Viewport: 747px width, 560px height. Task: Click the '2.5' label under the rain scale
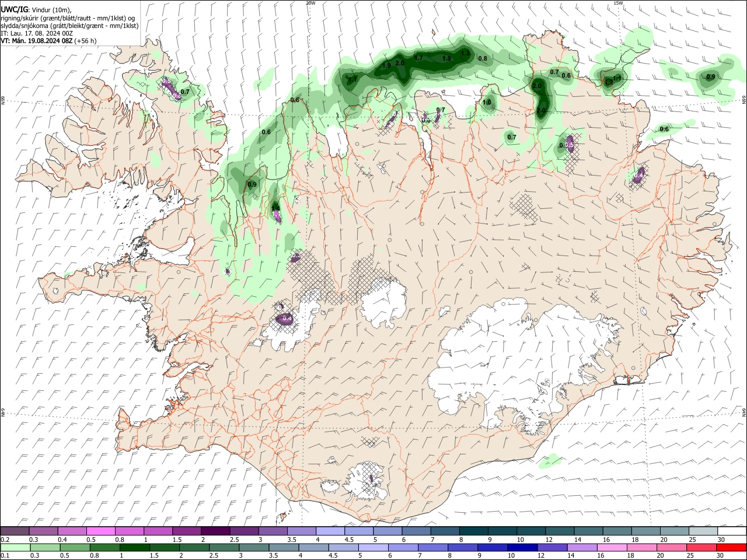[214, 556]
